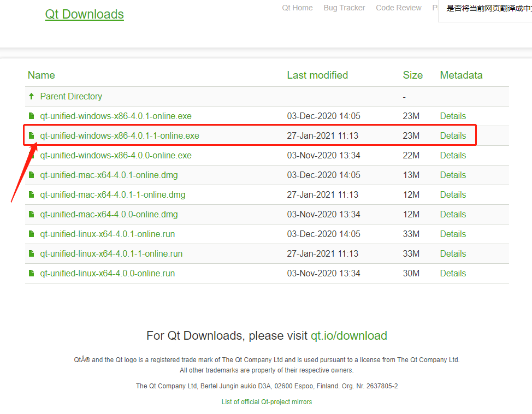This screenshot has height=414, width=532.
Task: Open Details for windows-x86-4.0.0-online.exe
Action: 453,156
